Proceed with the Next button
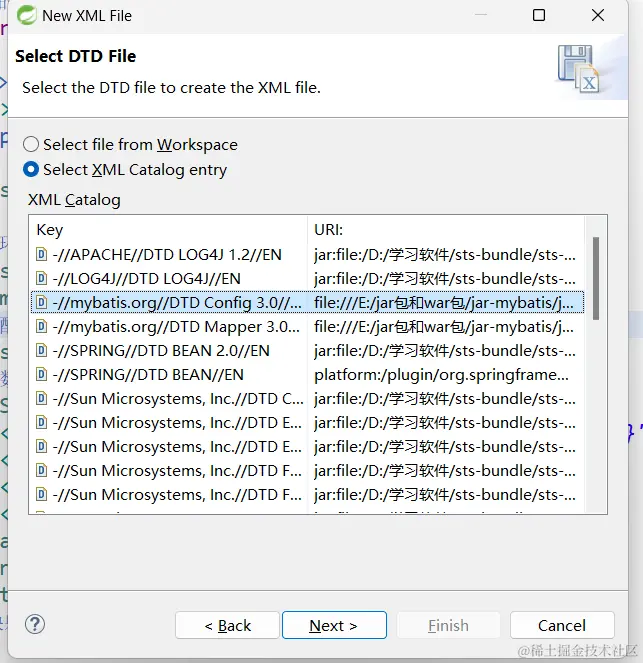The image size is (643, 663). click(x=333, y=625)
